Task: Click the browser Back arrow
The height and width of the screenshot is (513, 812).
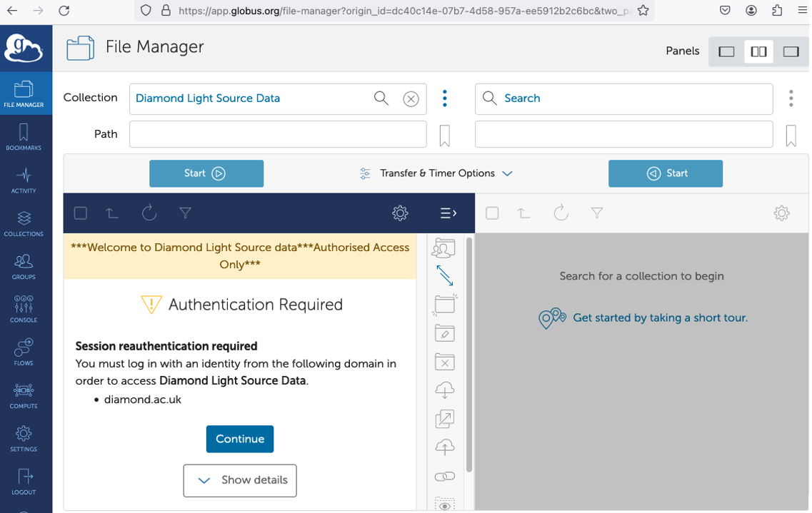Action: [12, 10]
